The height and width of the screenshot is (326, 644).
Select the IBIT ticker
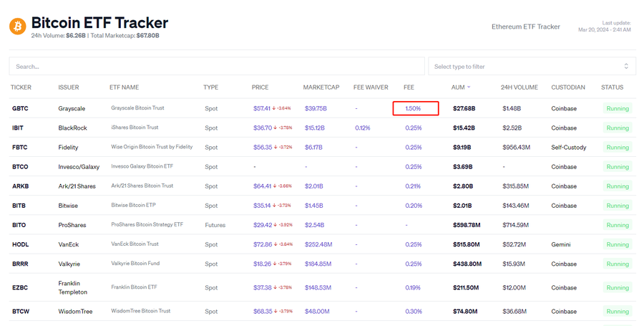pyautogui.click(x=18, y=128)
